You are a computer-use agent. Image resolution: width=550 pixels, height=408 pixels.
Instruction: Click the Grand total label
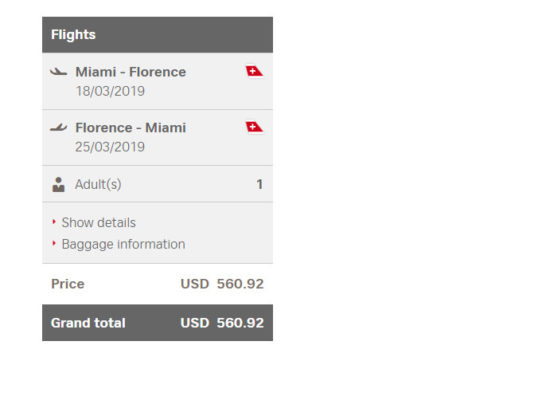tap(88, 323)
